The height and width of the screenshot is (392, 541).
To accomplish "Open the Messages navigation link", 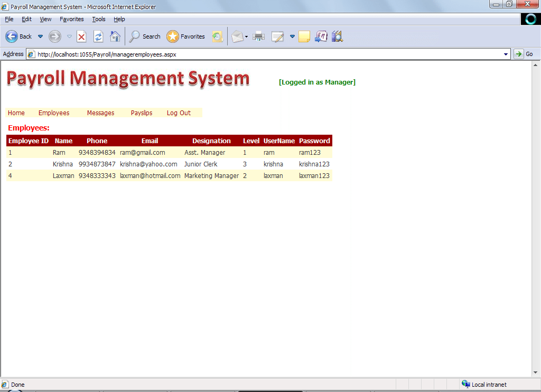I will pyautogui.click(x=100, y=113).
